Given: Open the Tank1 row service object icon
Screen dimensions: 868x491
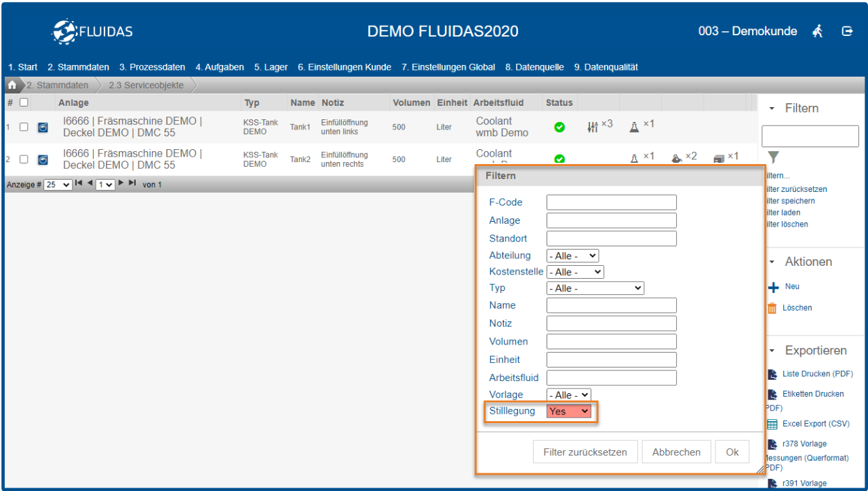Looking at the screenshot, I should point(43,127).
